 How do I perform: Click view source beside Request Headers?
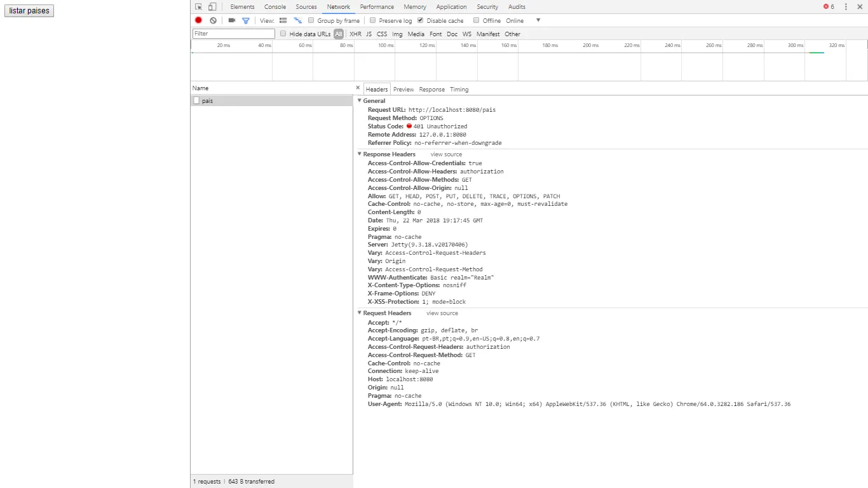click(442, 313)
